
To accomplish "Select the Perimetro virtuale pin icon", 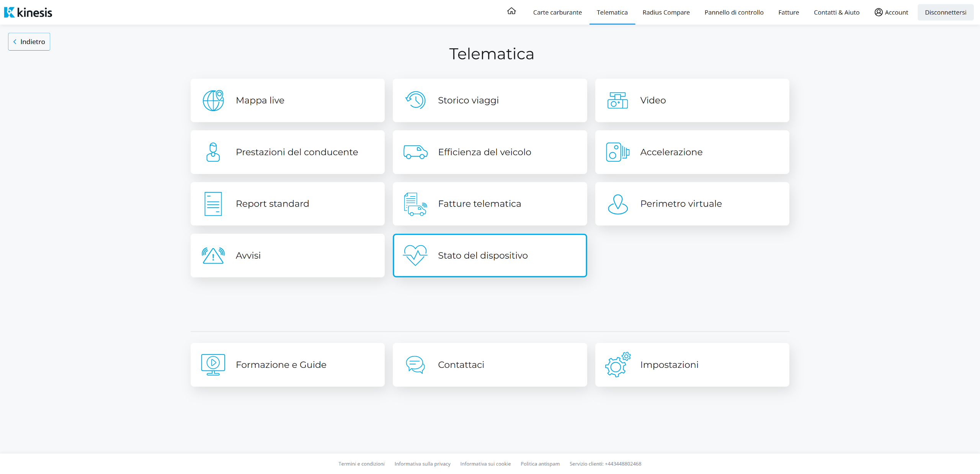I will pyautogui.click(x=617, y=204).
